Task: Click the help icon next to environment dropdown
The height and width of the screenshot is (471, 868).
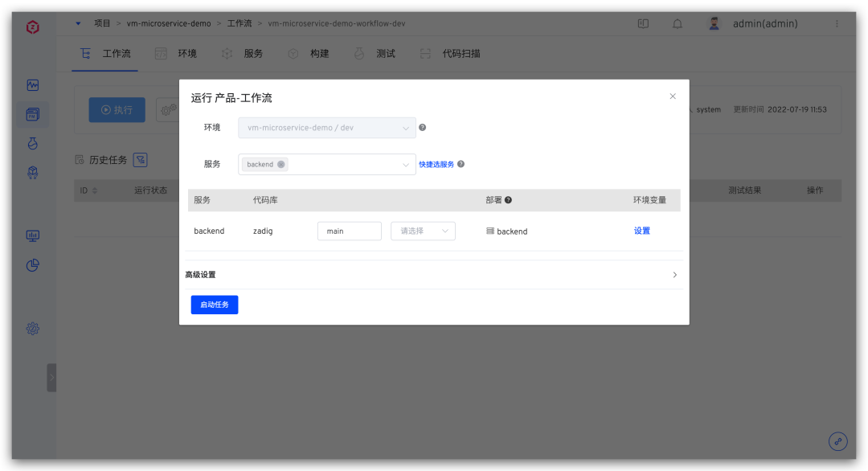Action: (423, 127)
